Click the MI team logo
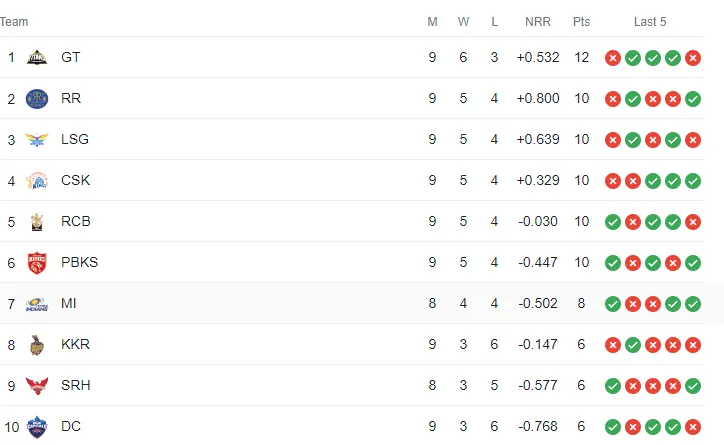Viewport: 724px width, 445px height. pyautogui.click(x=37, y=304)
